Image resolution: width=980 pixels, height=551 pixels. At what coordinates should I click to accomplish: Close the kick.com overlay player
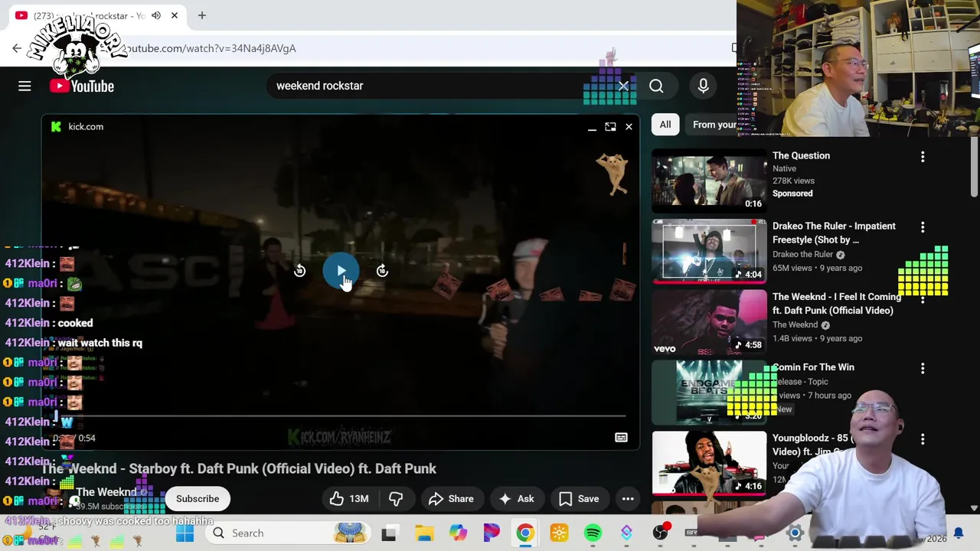pos(629,127)
